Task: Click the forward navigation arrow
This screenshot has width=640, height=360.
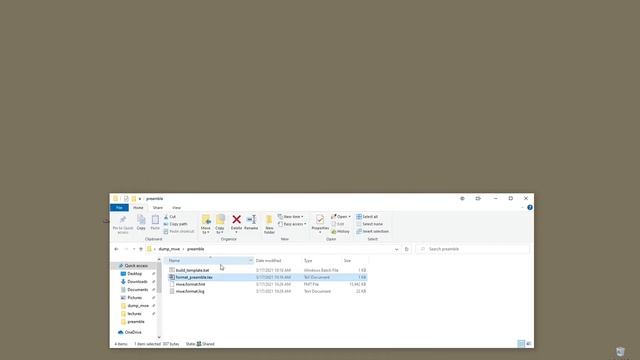Action: click(126, 249)
